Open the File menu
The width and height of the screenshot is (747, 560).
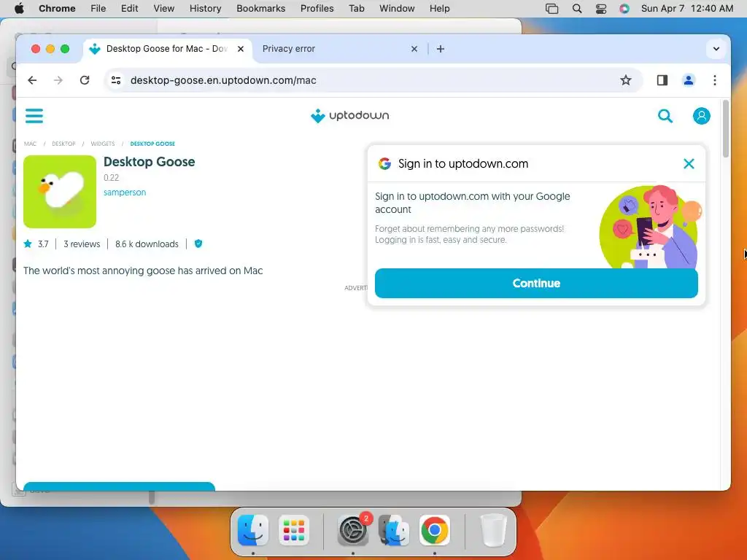point(98,9)
